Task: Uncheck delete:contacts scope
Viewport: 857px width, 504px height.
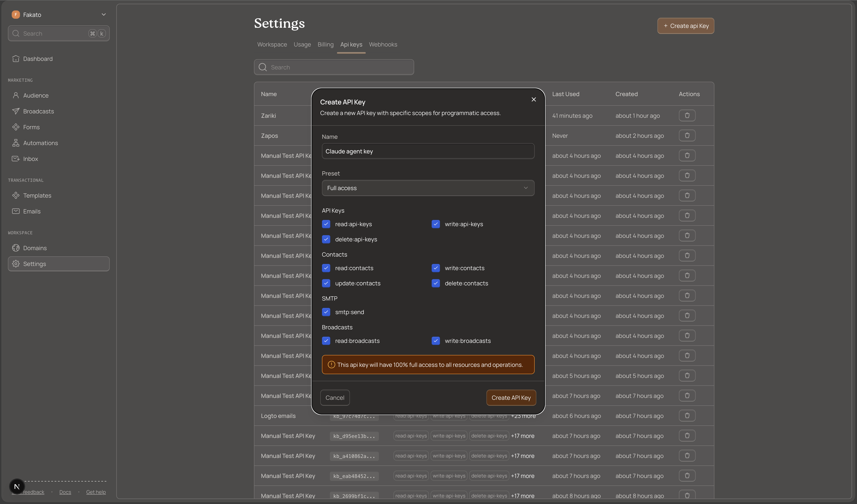Action: [436, 283]
